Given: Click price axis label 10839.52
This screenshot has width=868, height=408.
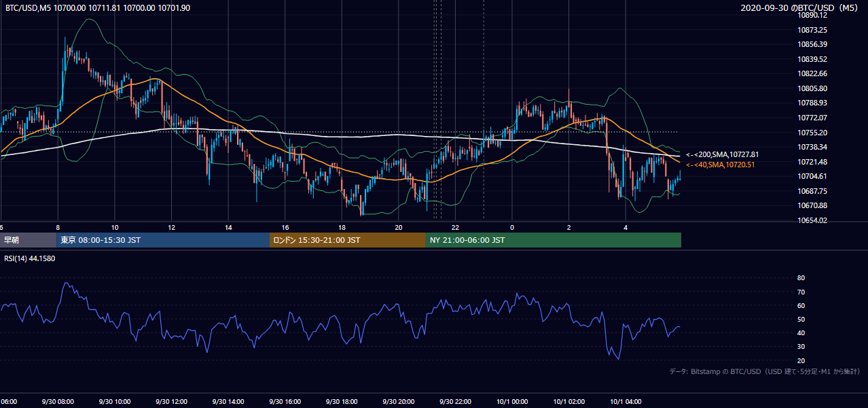Looking at the screenshot, I should coord(812,59).
